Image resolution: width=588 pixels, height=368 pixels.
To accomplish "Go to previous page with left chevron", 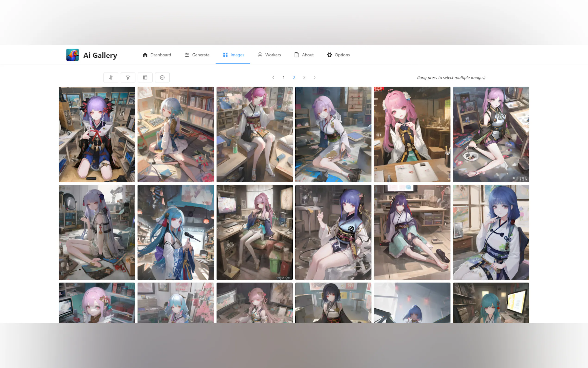I will tap(273, 77).
